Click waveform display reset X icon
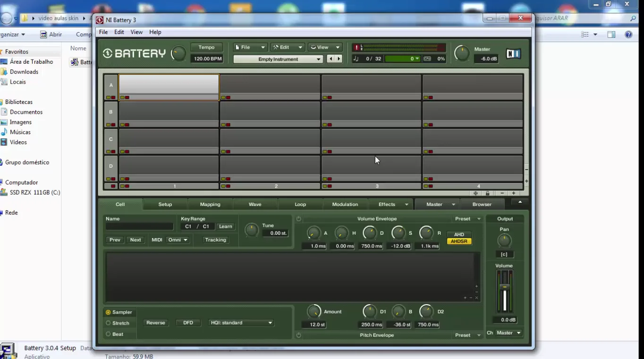This screenshot has height=359, width=644. click(477, 298)
